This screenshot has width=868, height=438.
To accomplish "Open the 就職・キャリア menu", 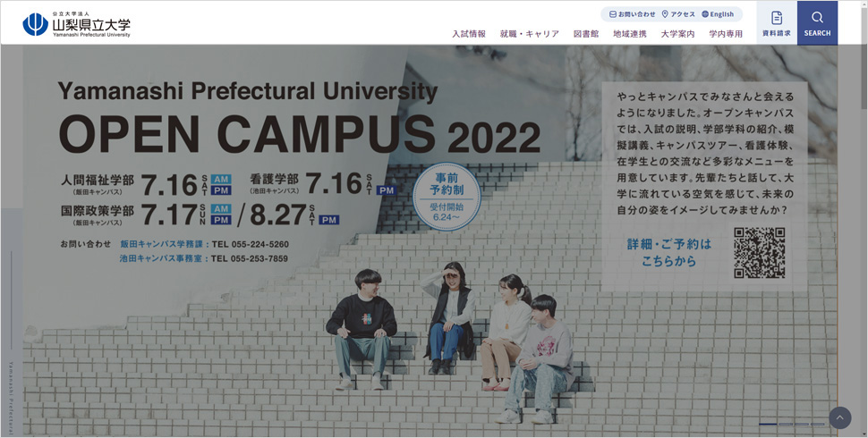I will coord(529,34).
